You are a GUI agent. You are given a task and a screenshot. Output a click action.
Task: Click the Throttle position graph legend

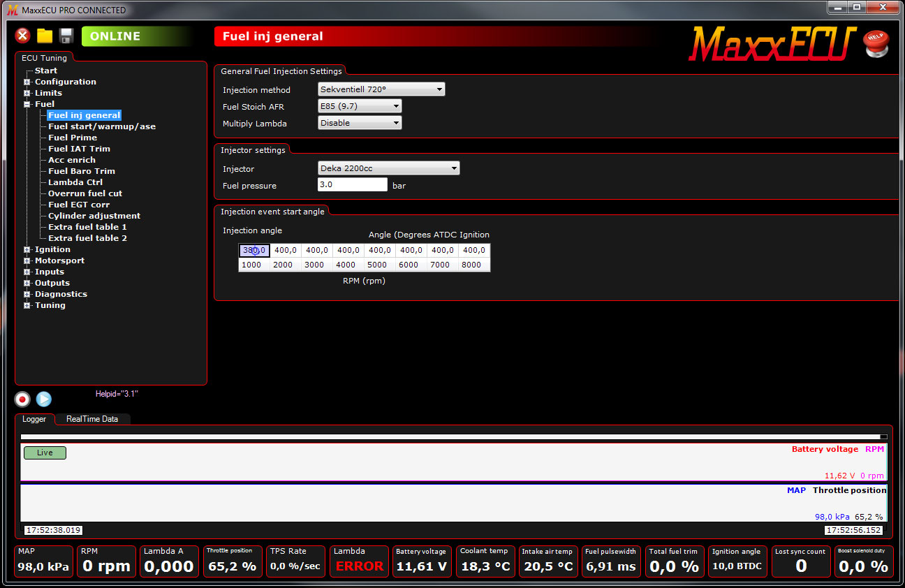849,490
